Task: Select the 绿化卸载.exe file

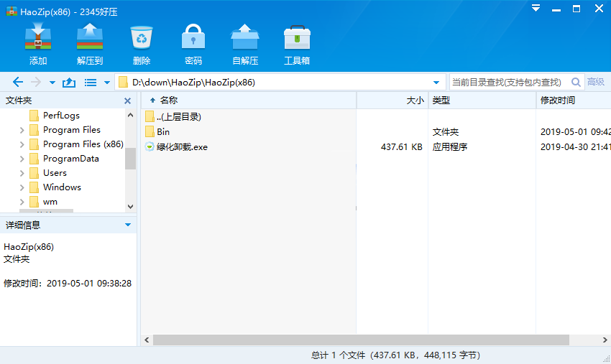Action: pos(182,147)
